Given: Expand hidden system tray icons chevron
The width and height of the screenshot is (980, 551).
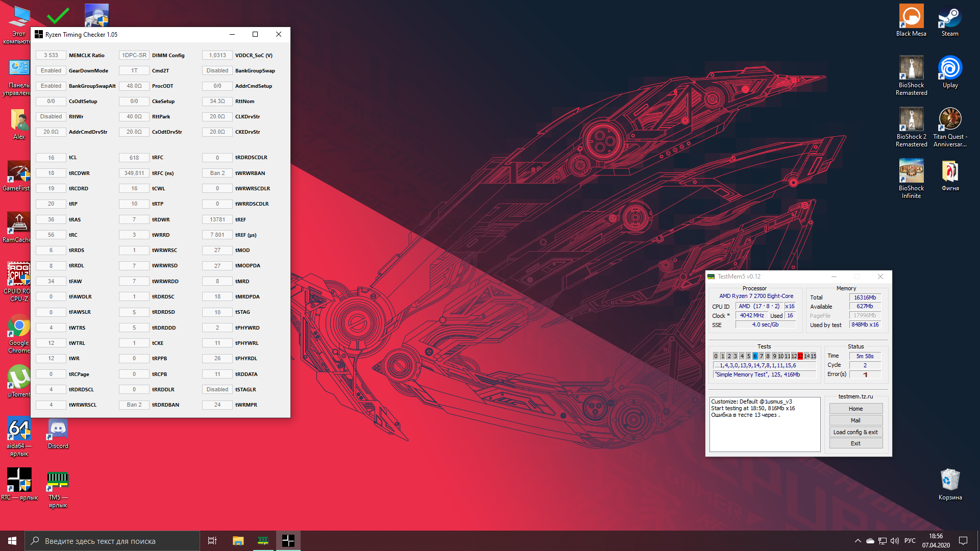Looking at the screenshot, I should click(857, 541).
